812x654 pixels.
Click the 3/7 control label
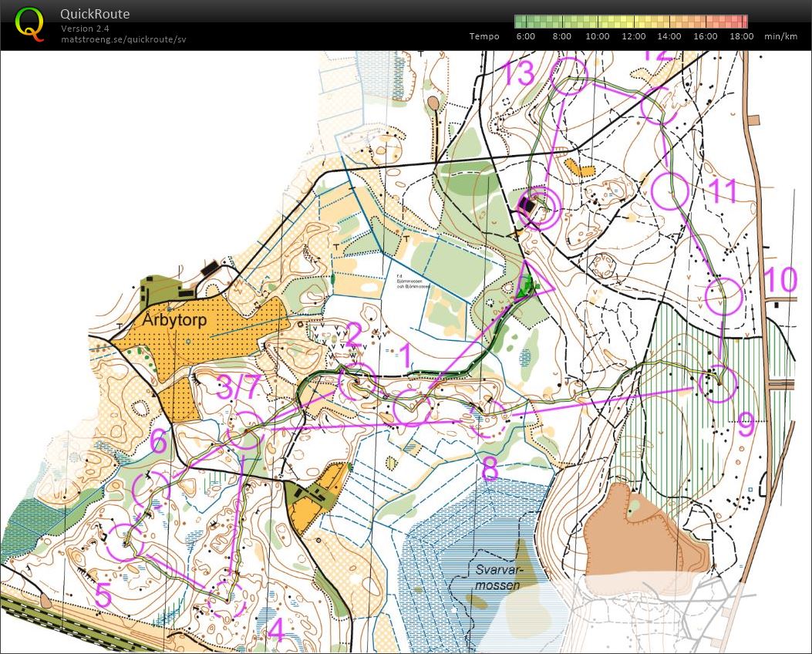tap(238, 387)
